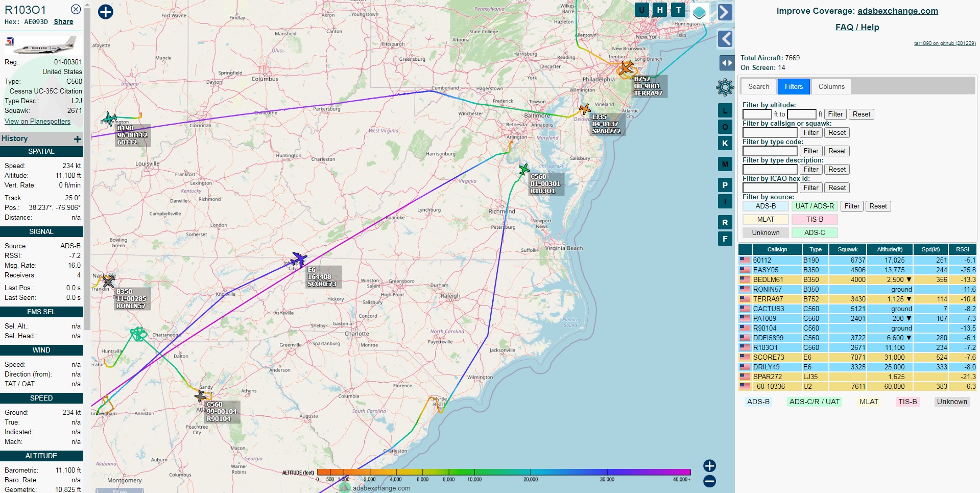Select the _68-10336 U2 table row
Screen dimensions: 980x493
tap(857, 386)
